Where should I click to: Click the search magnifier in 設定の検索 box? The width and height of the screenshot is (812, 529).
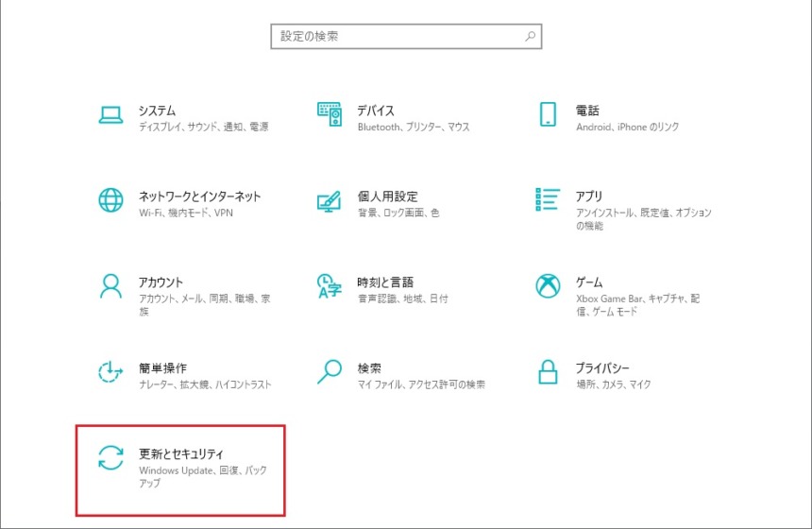pos(531,36)
